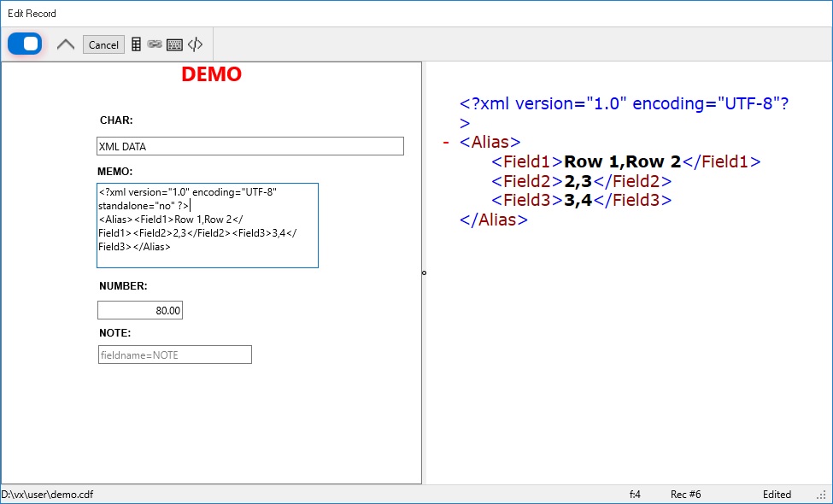Click the Edited indicator in the status bar

[777, 494]
